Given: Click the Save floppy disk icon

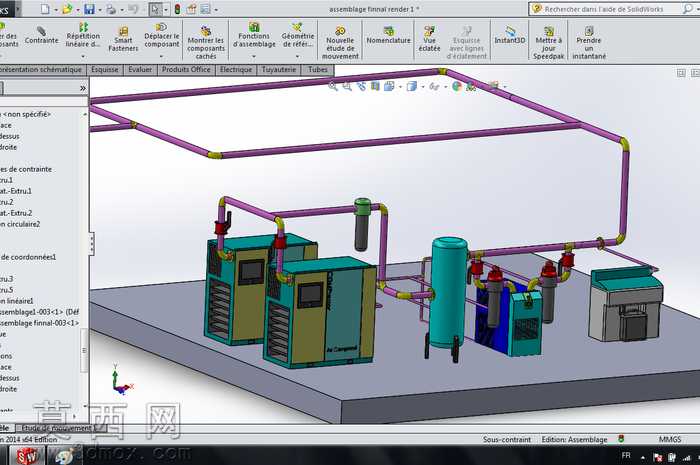Looking at the screenshot, I should tap(90, 9).
